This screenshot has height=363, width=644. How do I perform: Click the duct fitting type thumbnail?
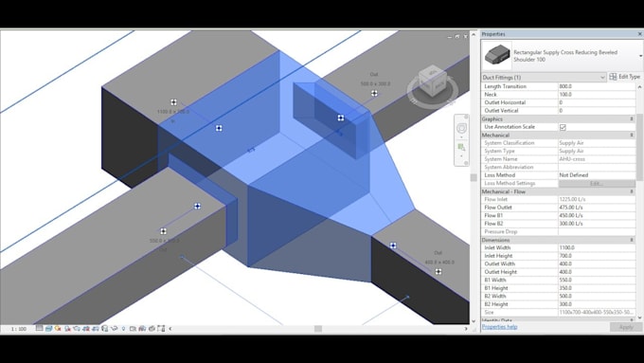tap(496, 55)
